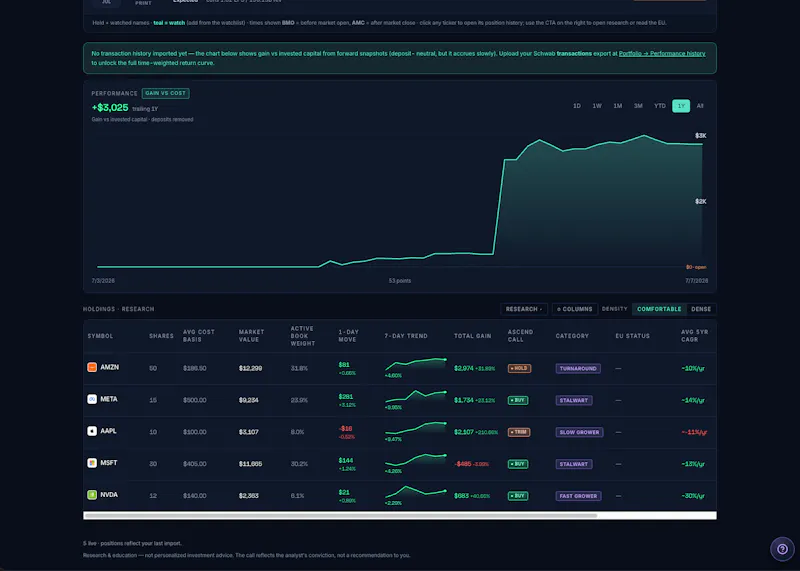Click the Gain vs Cost badge
This screenshot has height=571, width=800.
tap(165, 93)
